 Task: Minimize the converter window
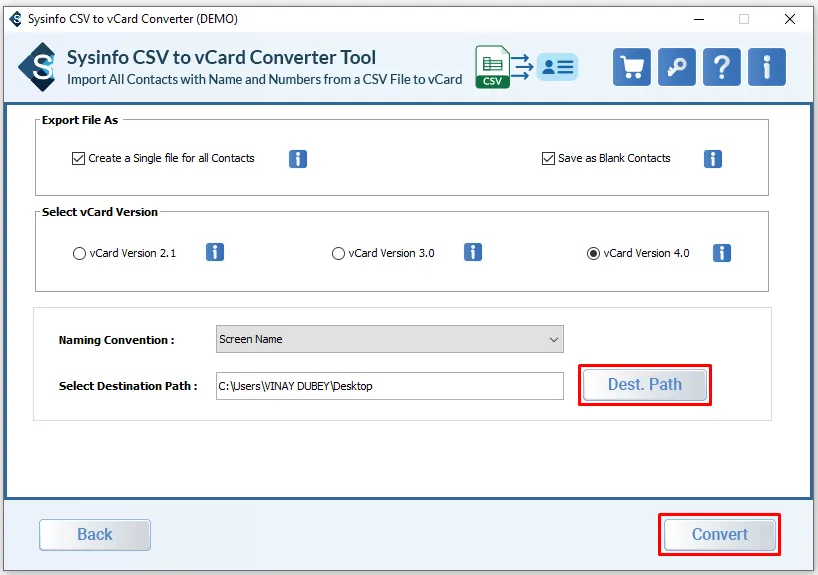pos(699,19)
